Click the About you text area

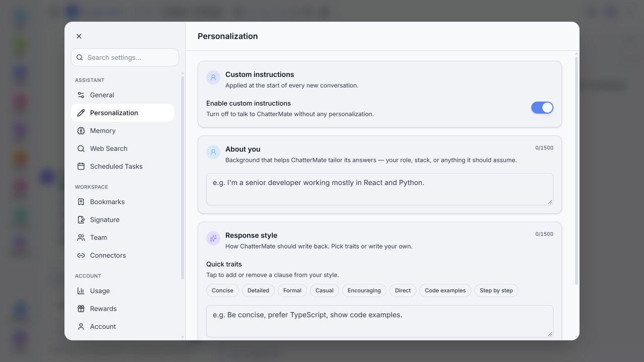(380, 189)
